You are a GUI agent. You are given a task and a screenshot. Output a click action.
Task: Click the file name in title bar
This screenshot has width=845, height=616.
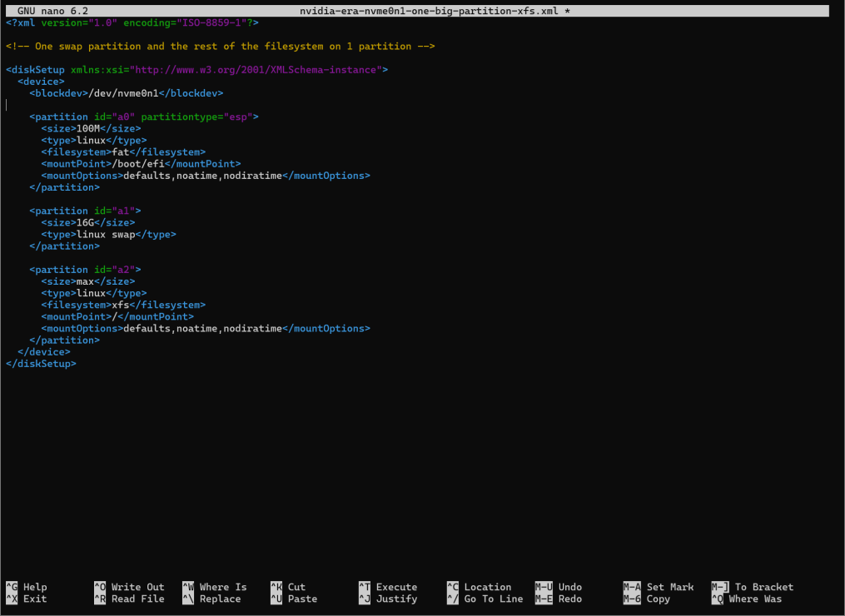pyautogui.click(x=429, y=11)
